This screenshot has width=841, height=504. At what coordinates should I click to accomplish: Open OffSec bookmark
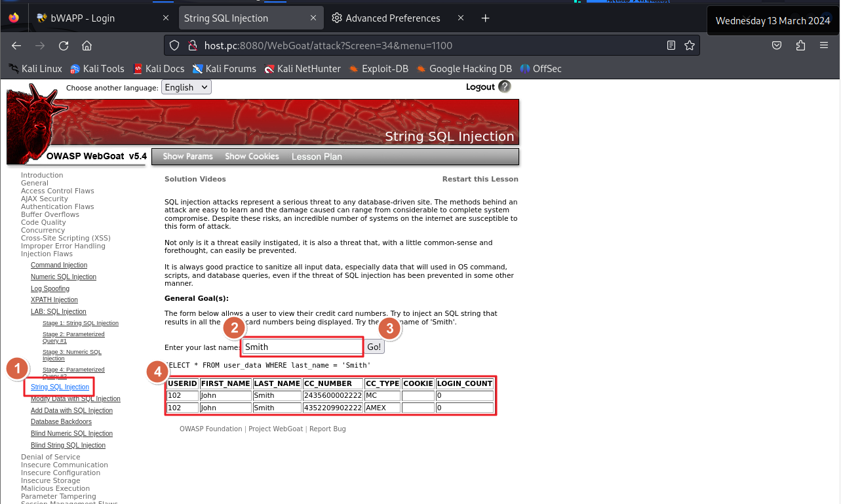[x=541, y=69]
